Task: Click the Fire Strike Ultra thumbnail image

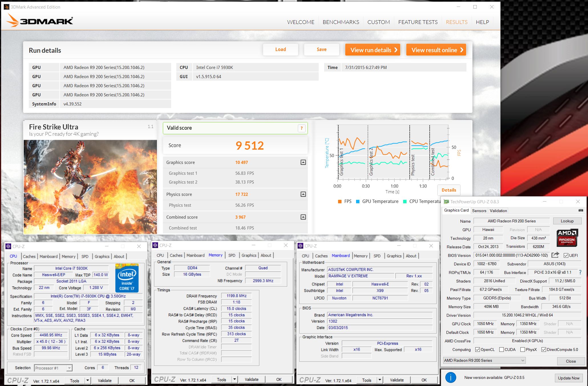Action: 90,187
